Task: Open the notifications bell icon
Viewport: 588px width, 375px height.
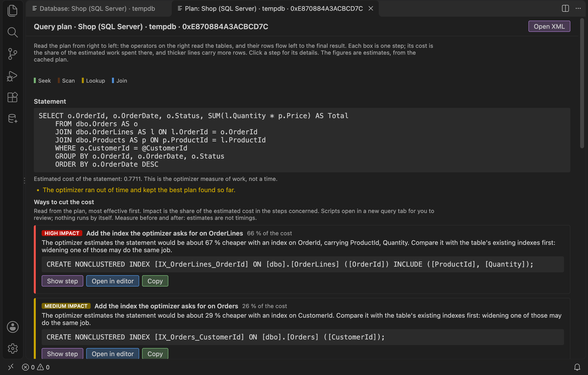Action: 577,367
